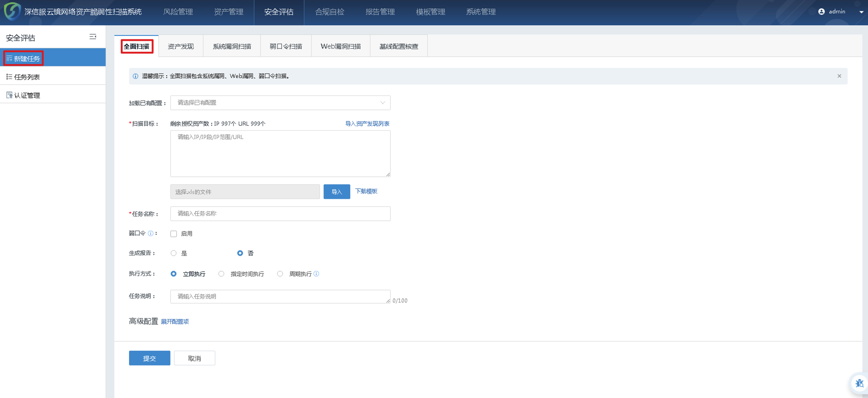Click the 选择.xls的文件 file field

pos(245,192)
